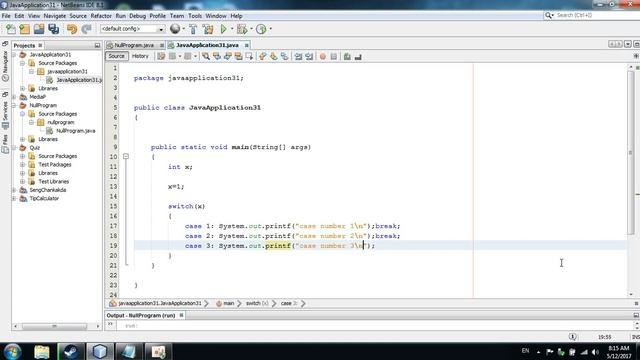Expand the MediaP project node

tap(14, 97)
